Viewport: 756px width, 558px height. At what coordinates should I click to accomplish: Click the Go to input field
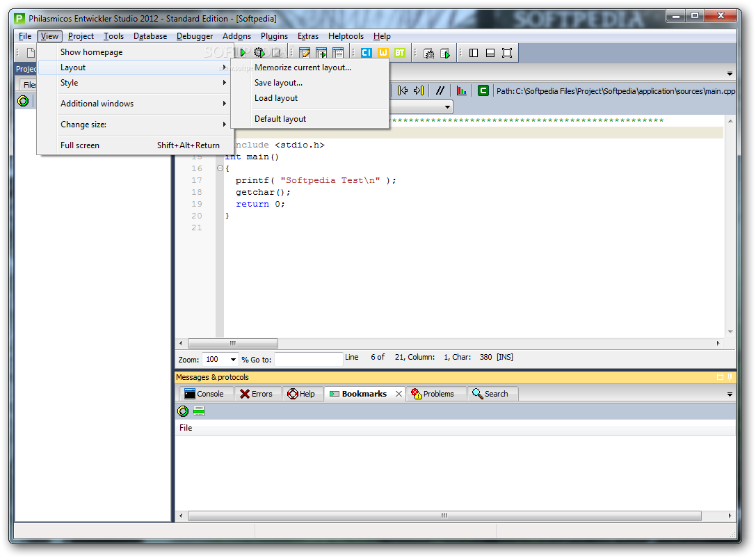(309, 359)
